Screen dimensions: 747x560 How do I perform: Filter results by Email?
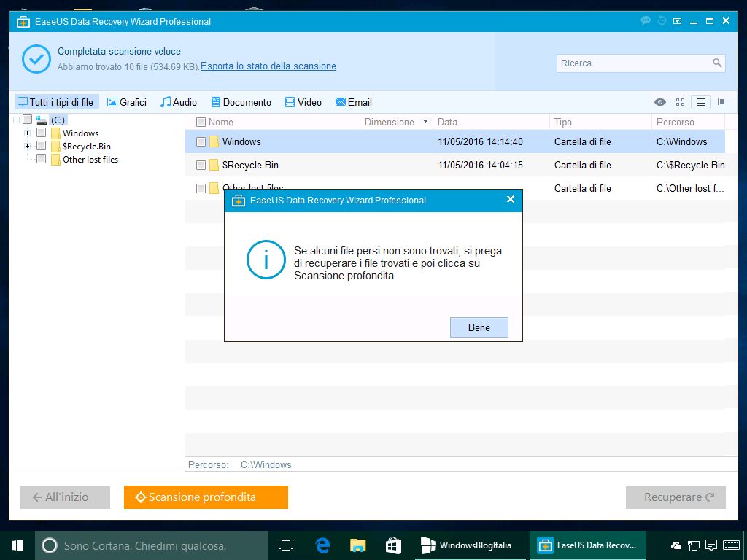354,102
